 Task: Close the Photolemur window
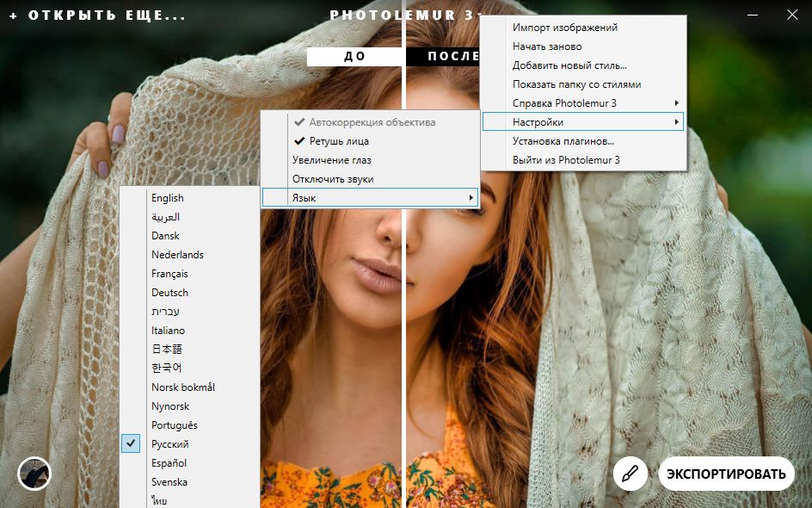(792, 15)
